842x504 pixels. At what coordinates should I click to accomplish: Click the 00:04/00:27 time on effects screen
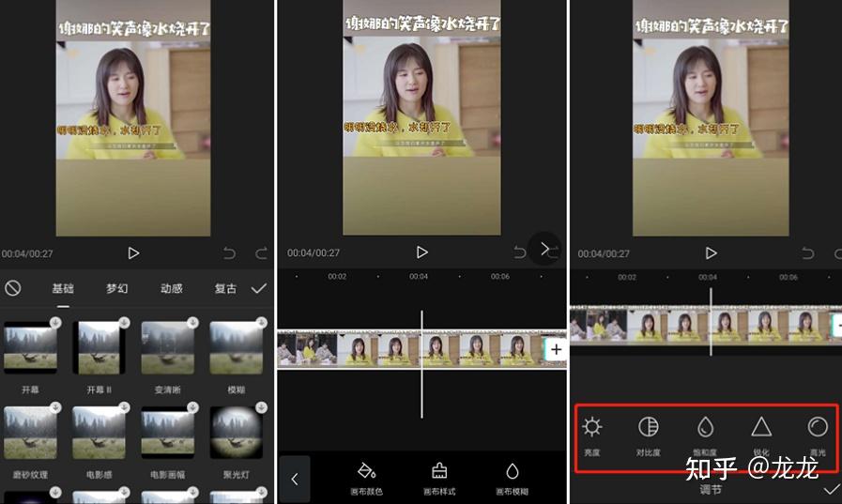tap(27, 253)
